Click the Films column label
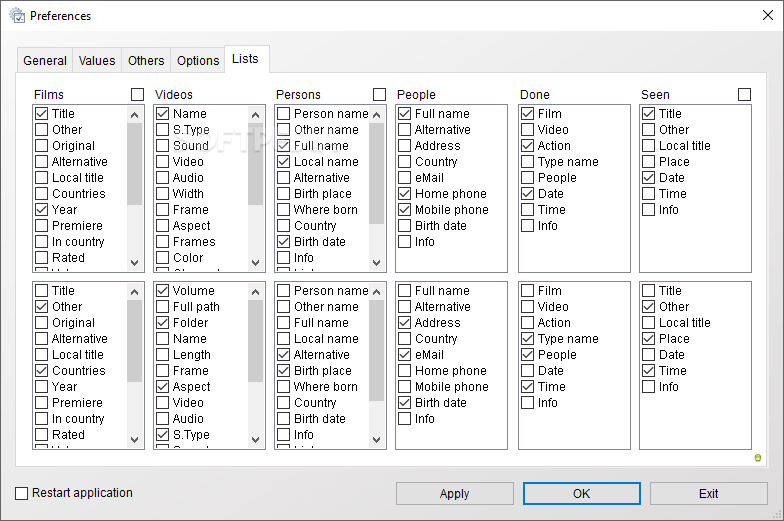This screenshot has width=784, height=521. pyautogui.click(x=48, y=94)
